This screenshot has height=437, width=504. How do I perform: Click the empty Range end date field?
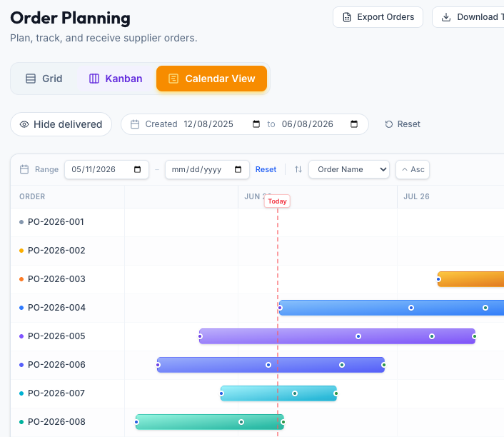pyautogui.click(x=207, y=169)
